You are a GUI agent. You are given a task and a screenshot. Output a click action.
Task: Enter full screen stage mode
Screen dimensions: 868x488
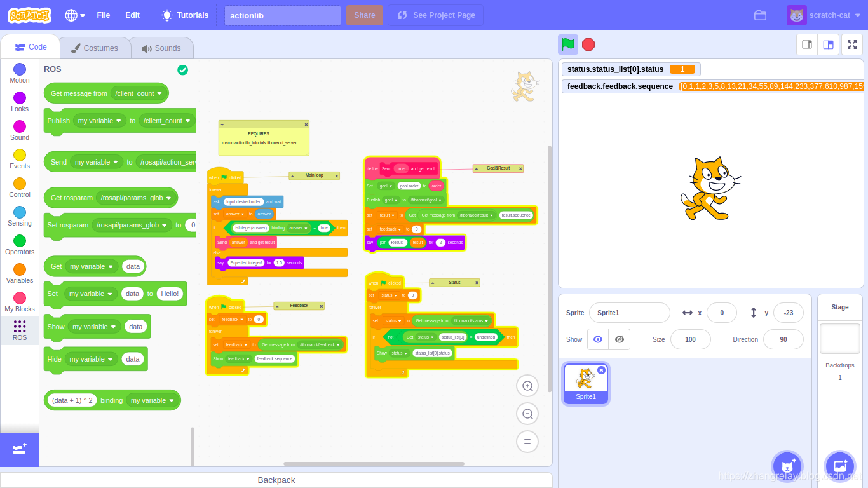(x=852, y=44)
